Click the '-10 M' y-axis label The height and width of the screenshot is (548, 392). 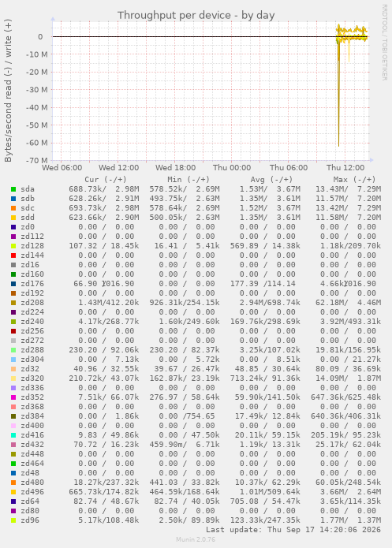click(x=36, y=54)
